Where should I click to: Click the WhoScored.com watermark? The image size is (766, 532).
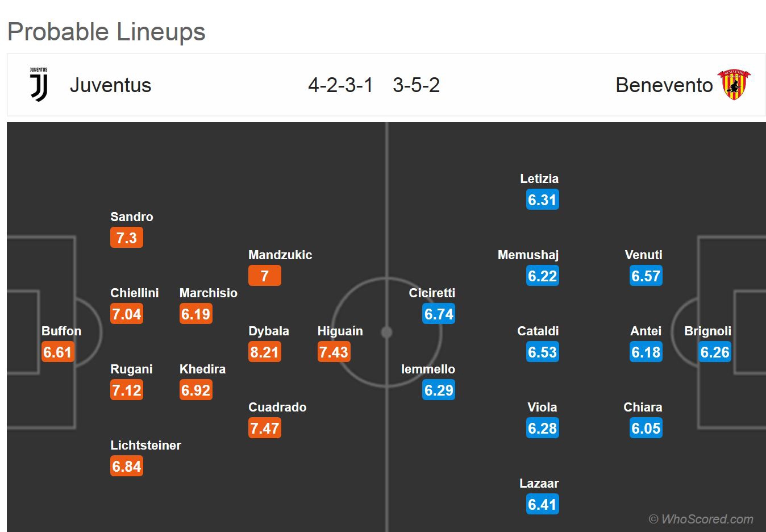click(701, 519)
